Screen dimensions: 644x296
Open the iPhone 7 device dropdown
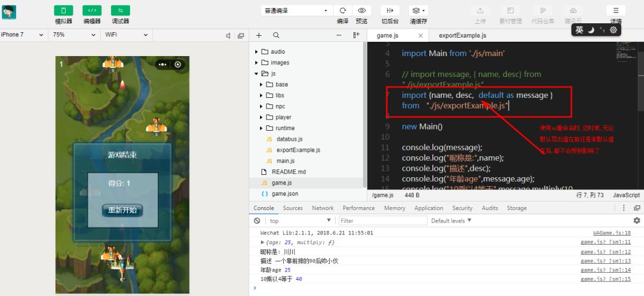pos(22,35)
